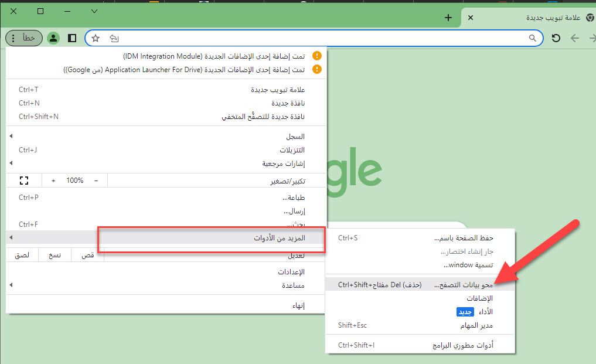Viewport: 596px width, 364px height.
Task: Click the profile avatar icon
Action: (53, 38)
